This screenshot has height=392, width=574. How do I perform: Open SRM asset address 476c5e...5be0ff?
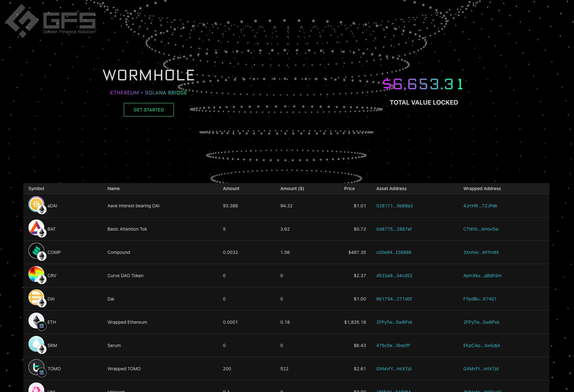393,345
